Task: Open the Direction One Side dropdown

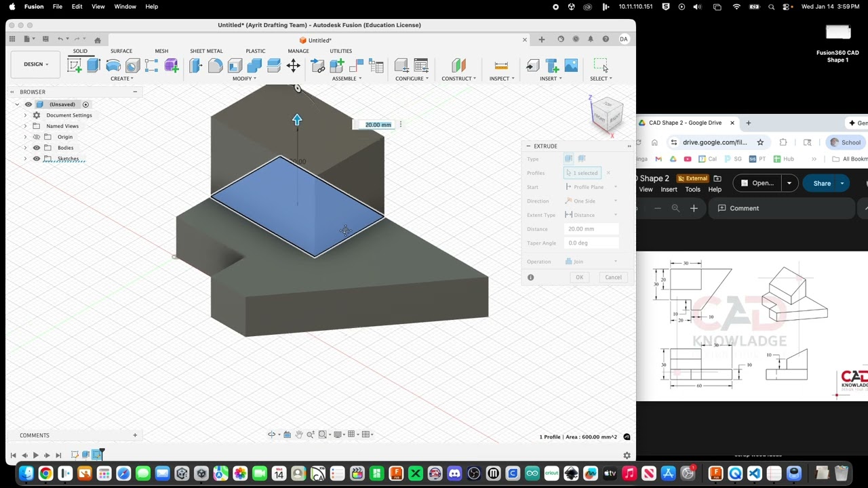Action: click(x=591, y=201)
